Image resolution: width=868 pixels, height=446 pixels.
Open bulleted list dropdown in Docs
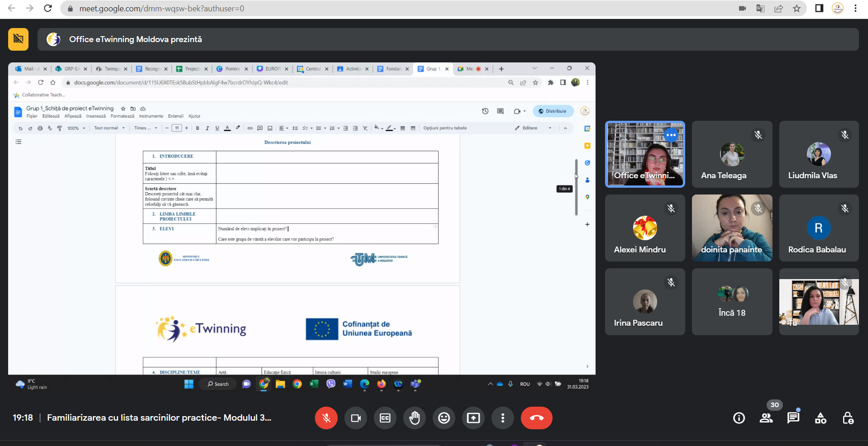coord(320,128)
